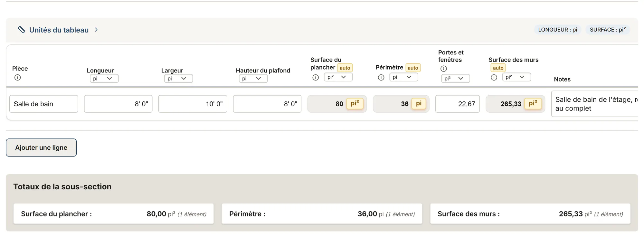Click the Notes text area
The width and height of the screenshot is (644, 237).
[x=595, y=104]
